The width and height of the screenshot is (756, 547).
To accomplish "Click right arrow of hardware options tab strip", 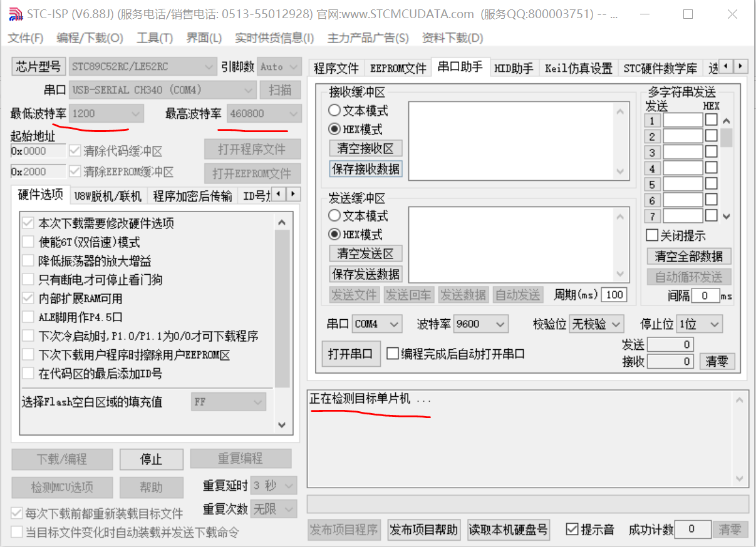I will click(x=293, y=194).
